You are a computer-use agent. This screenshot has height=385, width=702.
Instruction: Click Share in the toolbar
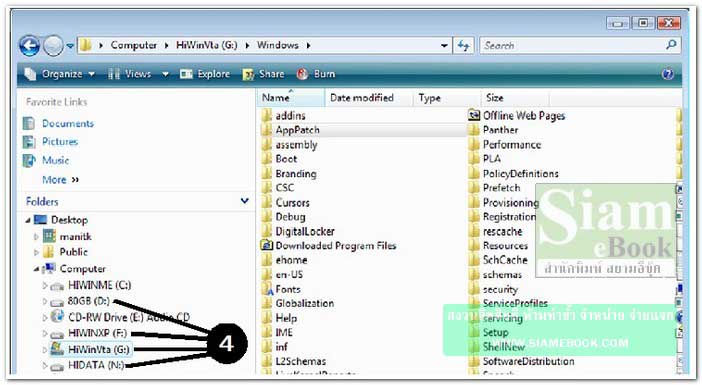click(263, 74)
